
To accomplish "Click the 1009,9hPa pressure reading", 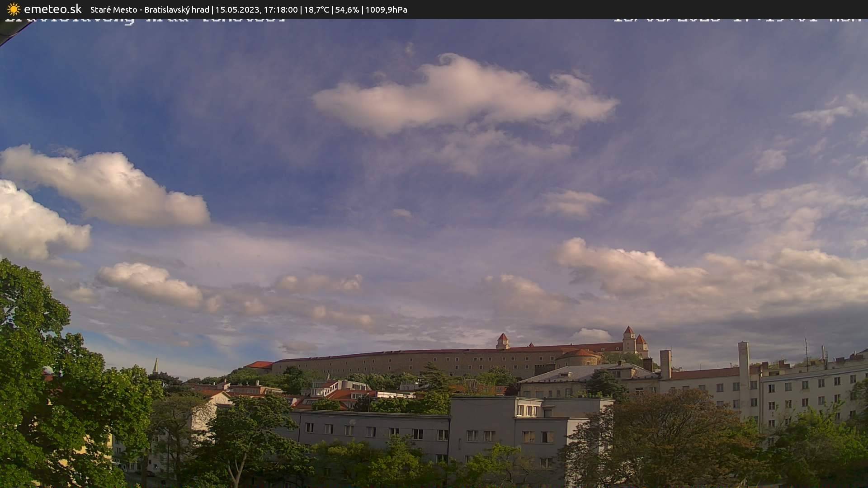I will pos(386,10).
